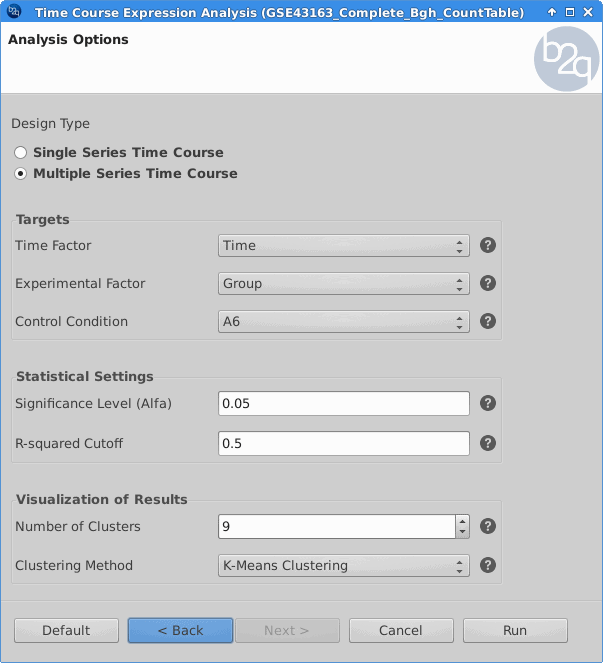The image size is (603, 663).
Task: Click the Run button
Action: [515, 630]
